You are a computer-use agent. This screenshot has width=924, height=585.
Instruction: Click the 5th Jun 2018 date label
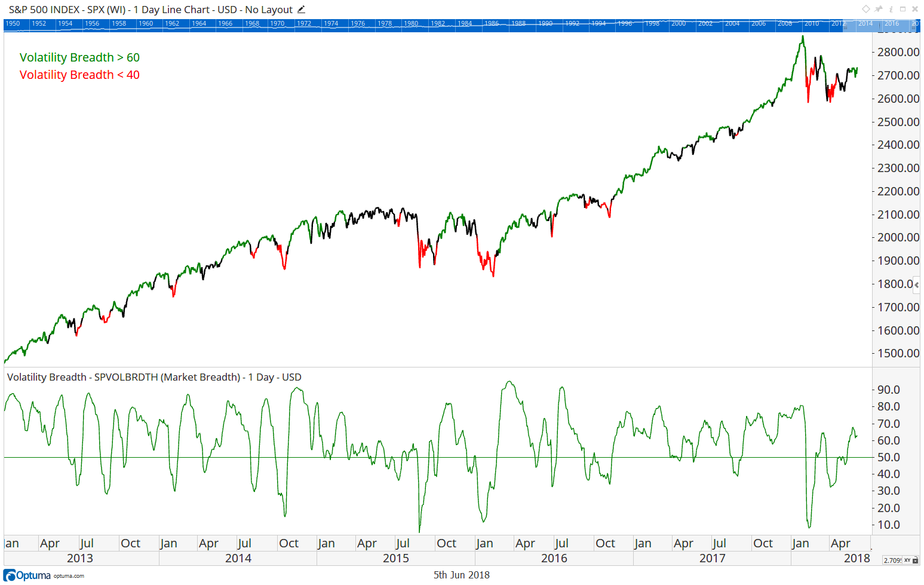tap(462, 575)
